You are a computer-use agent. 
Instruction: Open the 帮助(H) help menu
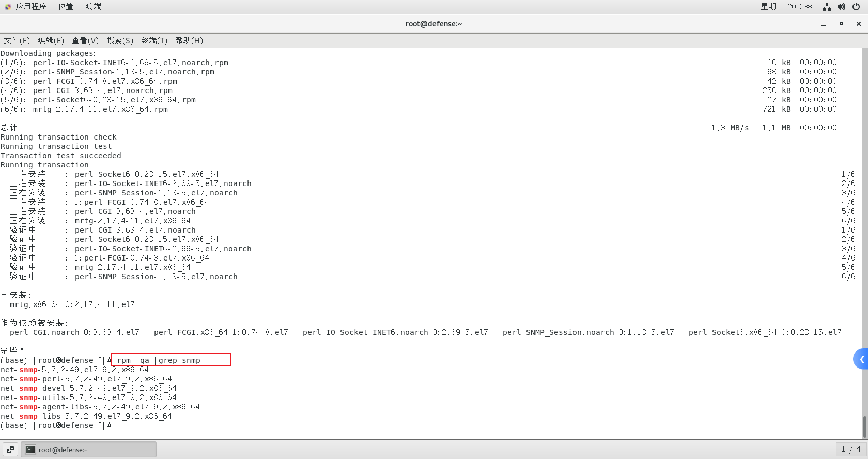(x=189, y=40)
